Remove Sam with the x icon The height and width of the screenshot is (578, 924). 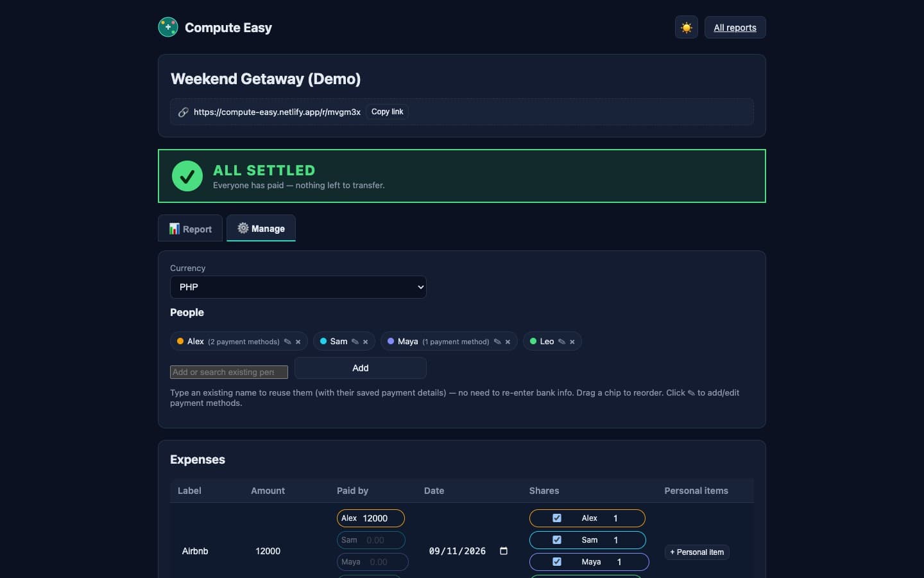tap(365, 342)
